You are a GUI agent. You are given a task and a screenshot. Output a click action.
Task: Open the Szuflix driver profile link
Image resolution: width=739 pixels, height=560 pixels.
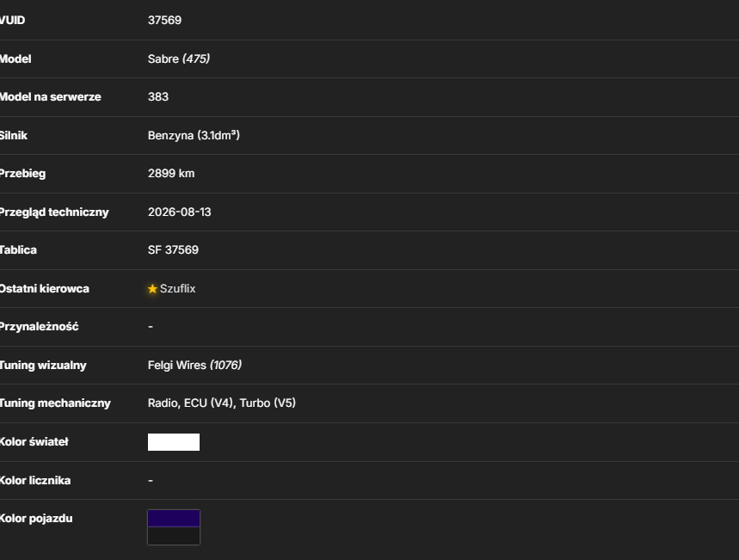(x=177, y=288)
